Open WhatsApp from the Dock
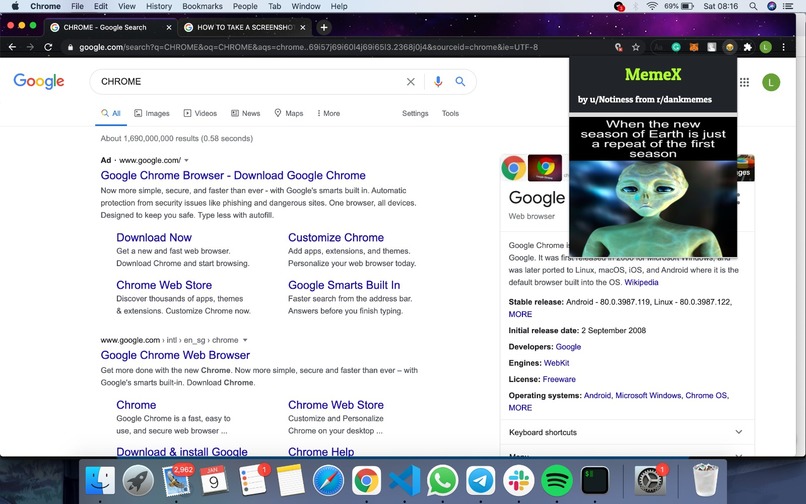This screenshot has height=504, width=806. pyautogui.click(x=443, y=481)
